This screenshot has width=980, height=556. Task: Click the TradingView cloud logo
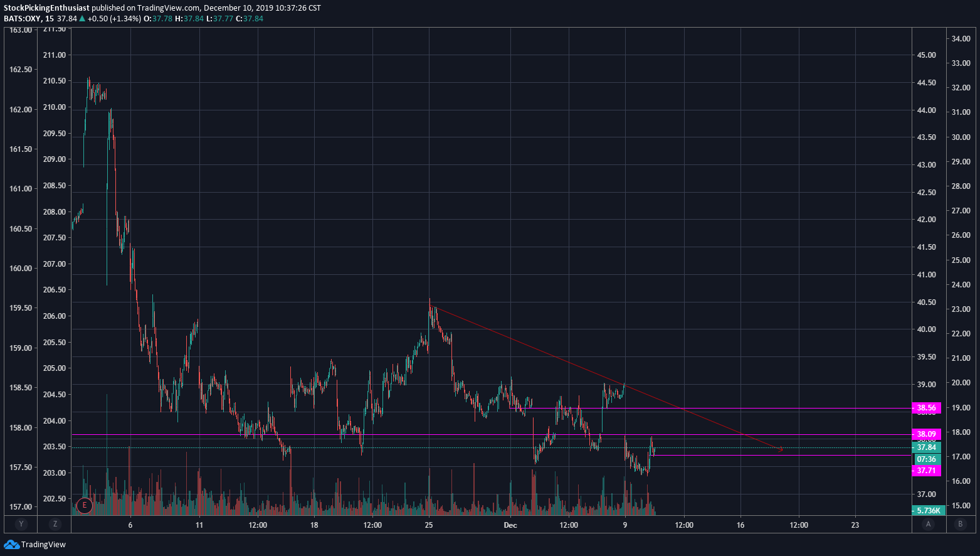(x=11, y=544)
